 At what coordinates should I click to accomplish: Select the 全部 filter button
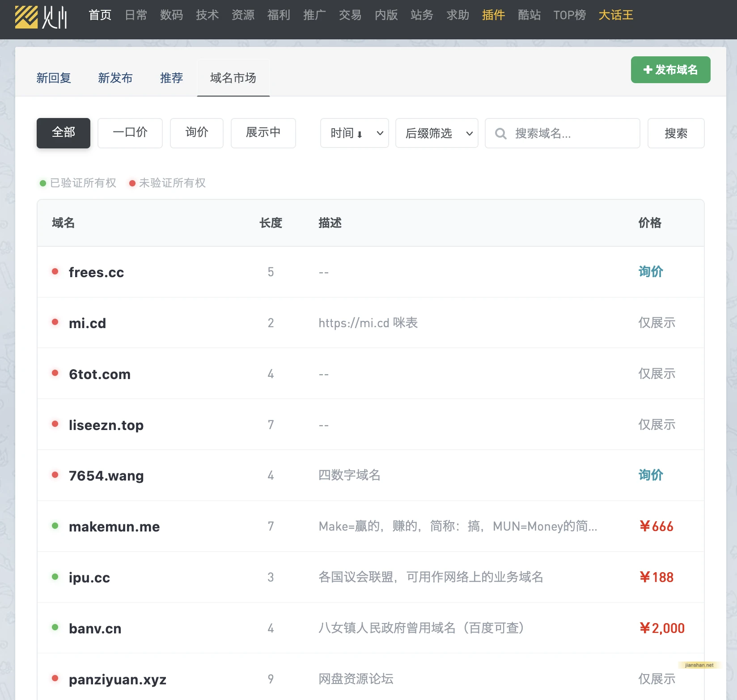coord(64,133)
